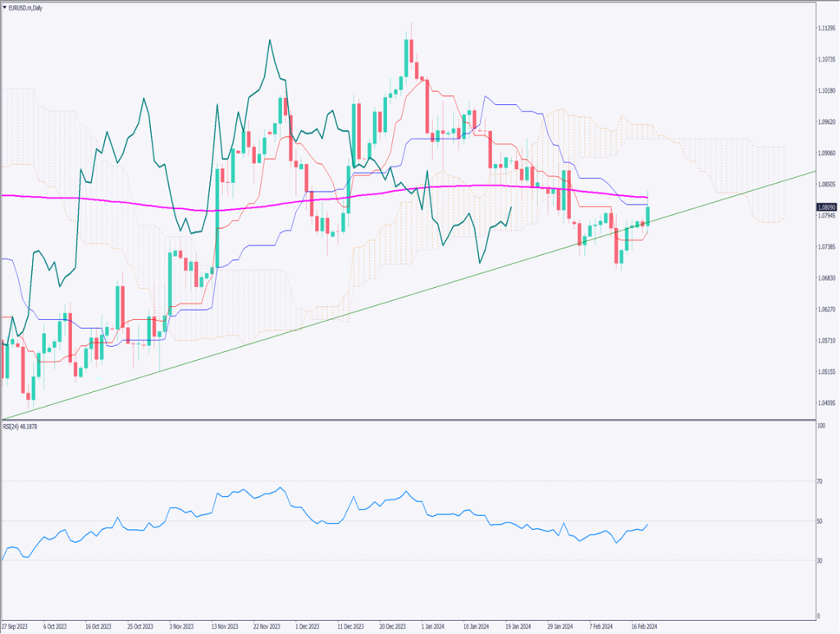This screenshot has height=634, width=840.
Task: Click the 1.04595 price axis label
Action: click(827, 403)
